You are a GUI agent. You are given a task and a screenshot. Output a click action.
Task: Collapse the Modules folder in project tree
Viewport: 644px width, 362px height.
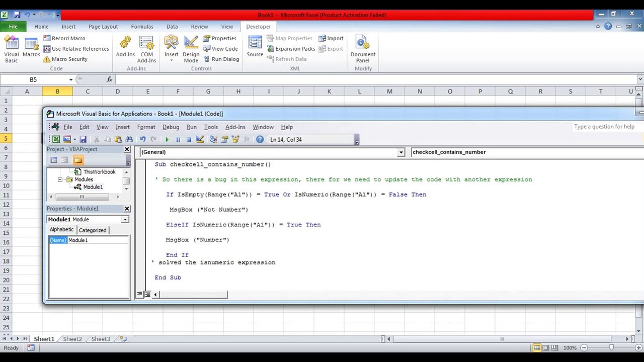tap(60, 179)
